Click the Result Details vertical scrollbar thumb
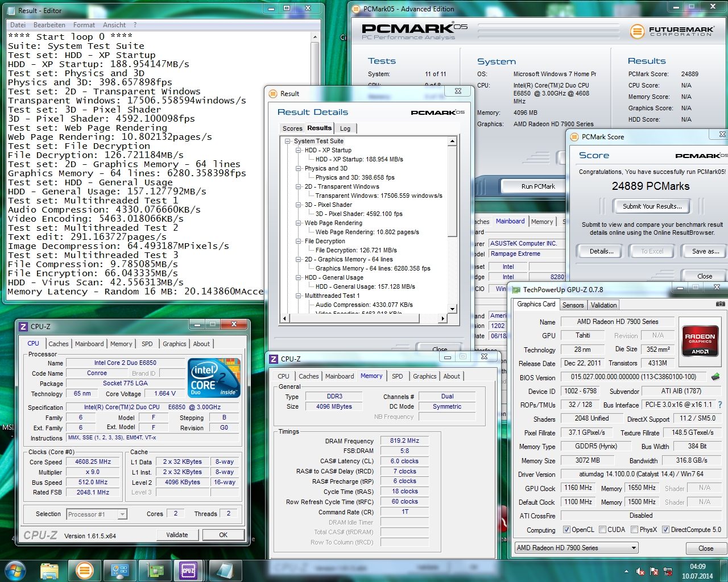 [452, 192]
